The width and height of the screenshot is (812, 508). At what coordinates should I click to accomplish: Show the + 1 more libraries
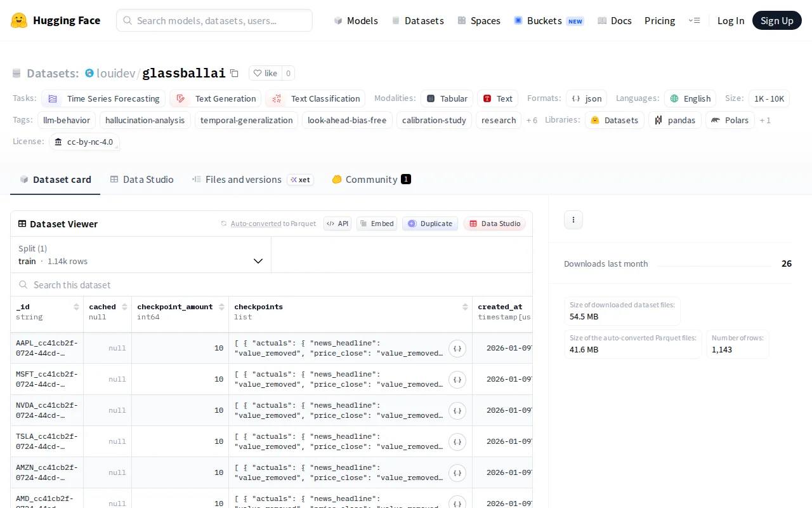[x=765, y=120]
